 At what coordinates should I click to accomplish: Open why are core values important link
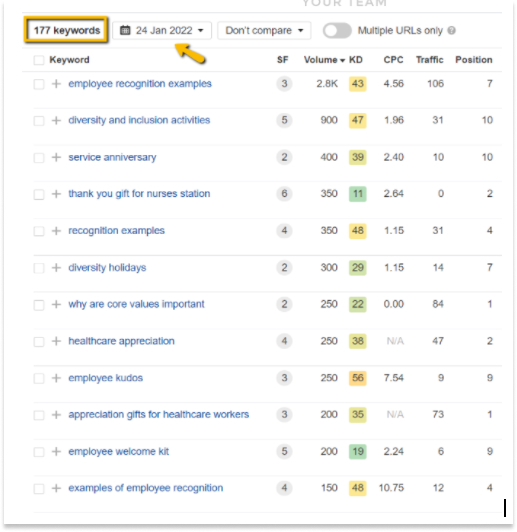coord(136,304)
